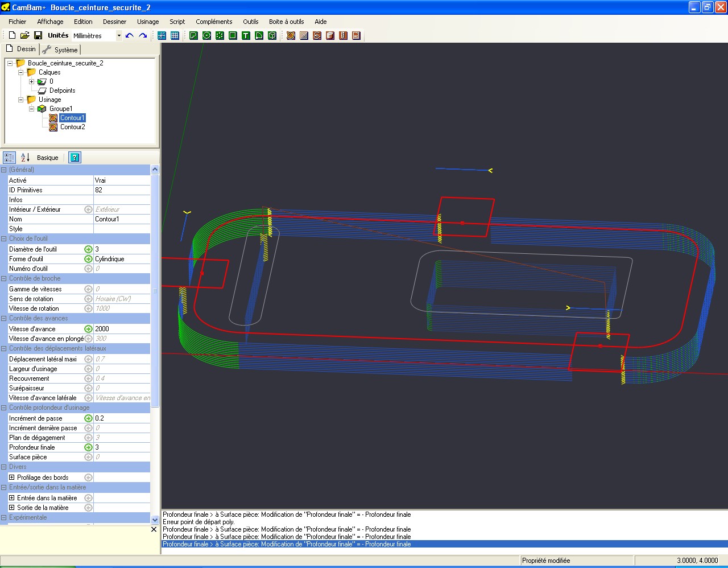728x568 pixels.
Task: Toggle the grey arrow next to Sens de rotation
Action: (x=88, y=299)
